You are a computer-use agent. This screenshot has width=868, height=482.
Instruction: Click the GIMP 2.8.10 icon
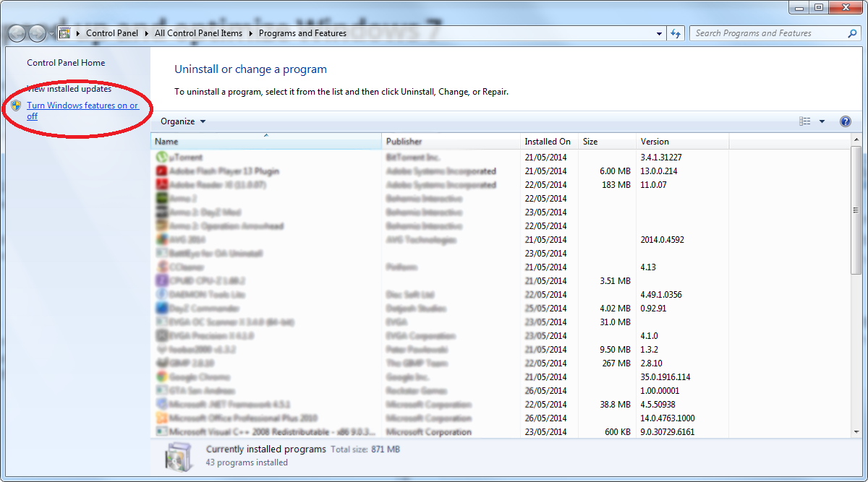click(162, 363)
